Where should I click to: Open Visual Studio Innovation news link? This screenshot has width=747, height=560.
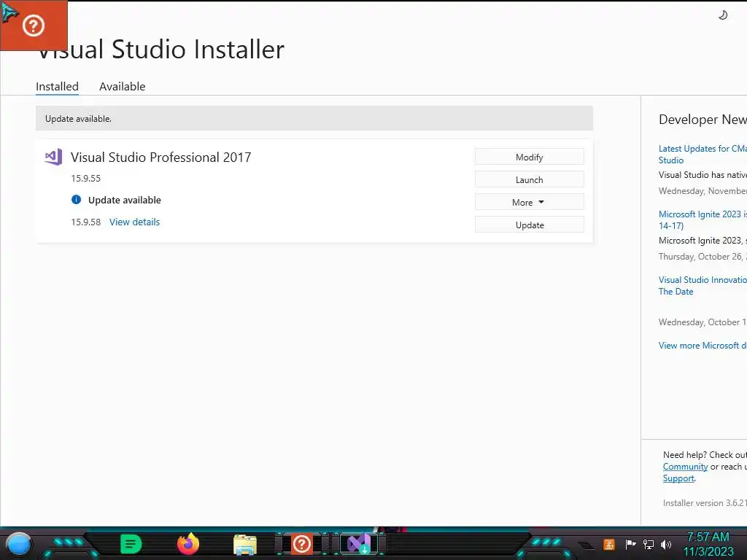(x=703, y=286)
